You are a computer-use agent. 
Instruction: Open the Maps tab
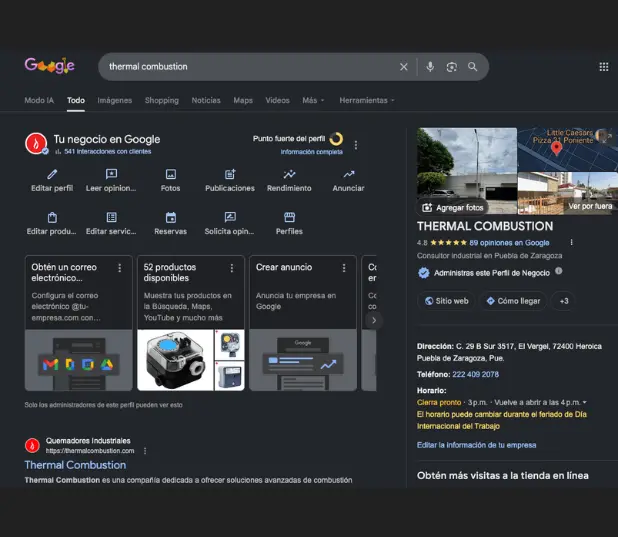click(x=243, y=100)
